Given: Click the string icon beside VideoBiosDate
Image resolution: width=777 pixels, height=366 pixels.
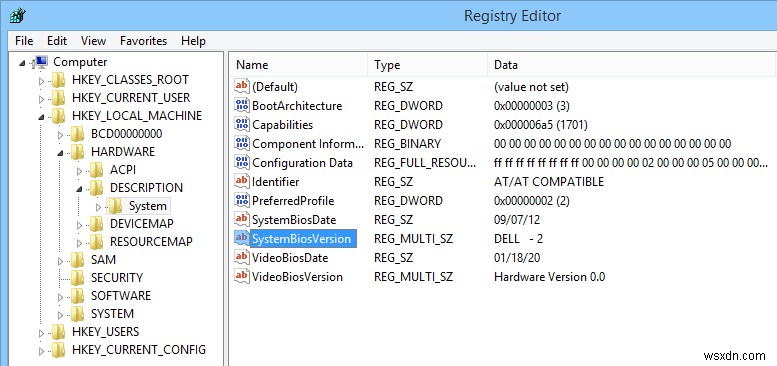Looking at the screenshot, I should click(x=242, y=258).
